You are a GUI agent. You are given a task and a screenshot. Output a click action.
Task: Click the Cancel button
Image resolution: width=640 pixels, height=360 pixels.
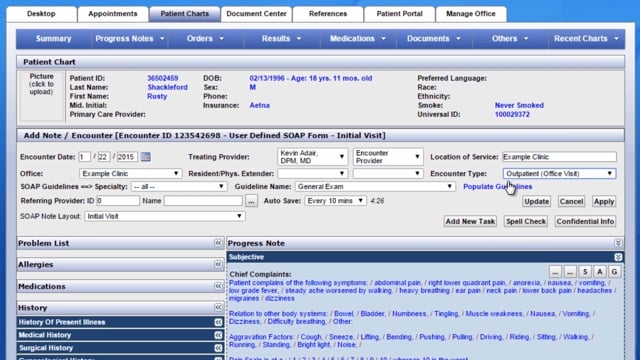(x=571, y=202)
